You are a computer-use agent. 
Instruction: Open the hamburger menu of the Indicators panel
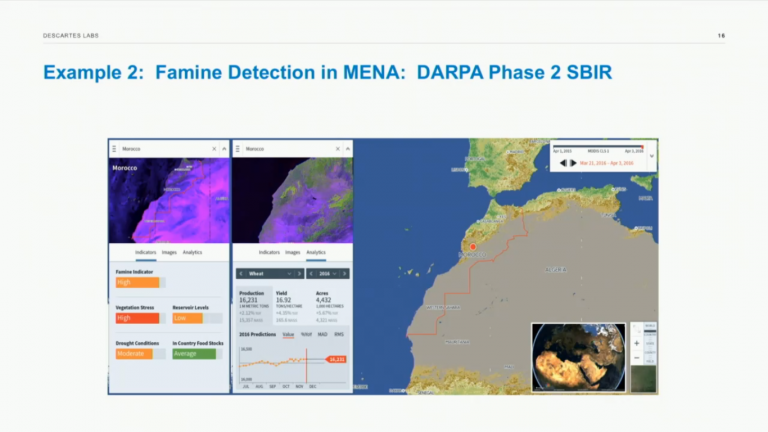point(114,149)
